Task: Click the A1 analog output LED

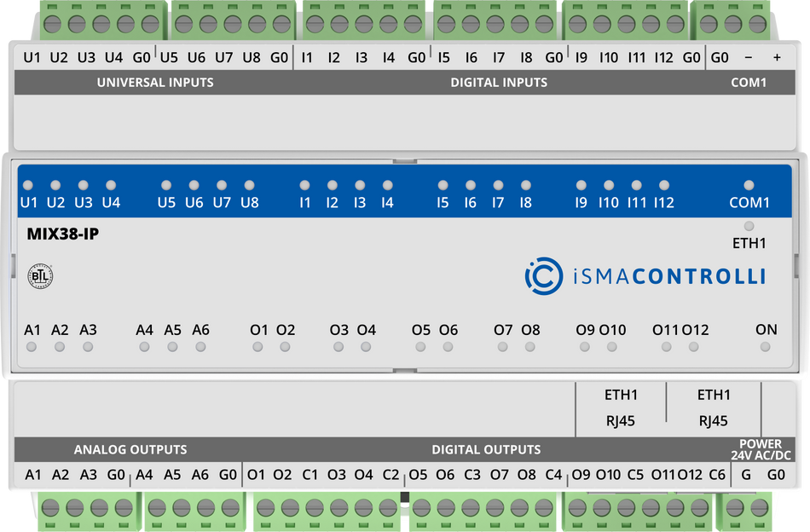Action: pos(32,347)
